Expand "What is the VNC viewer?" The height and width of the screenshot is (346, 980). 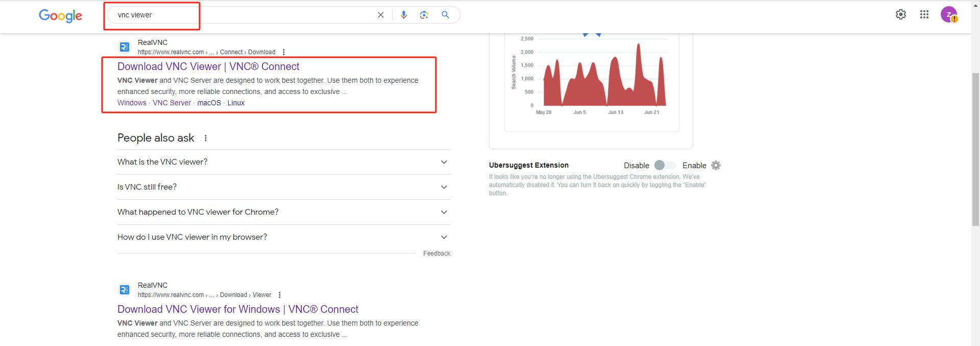[284, 162]
